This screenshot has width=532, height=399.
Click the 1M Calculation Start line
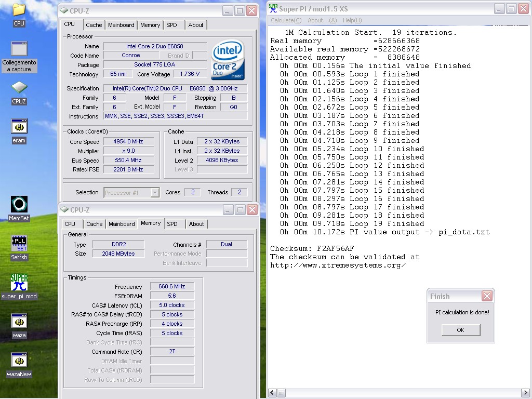(370, 33)
